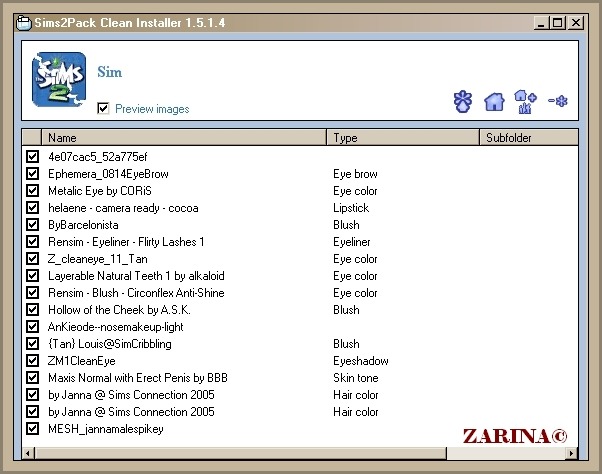Click the Eyeliner type cell
Screen dimensions: 602x474
[x=352, y=242]
